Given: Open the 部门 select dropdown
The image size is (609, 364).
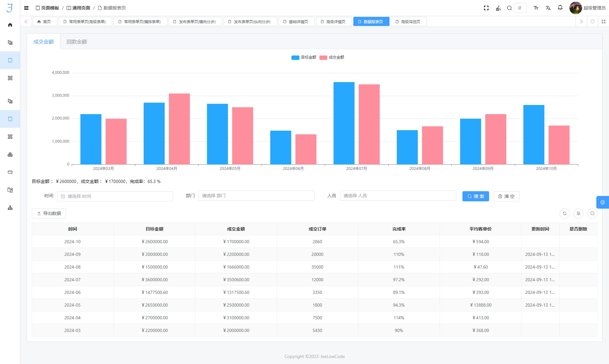Looking at the screenshot, I should point(256,196).
